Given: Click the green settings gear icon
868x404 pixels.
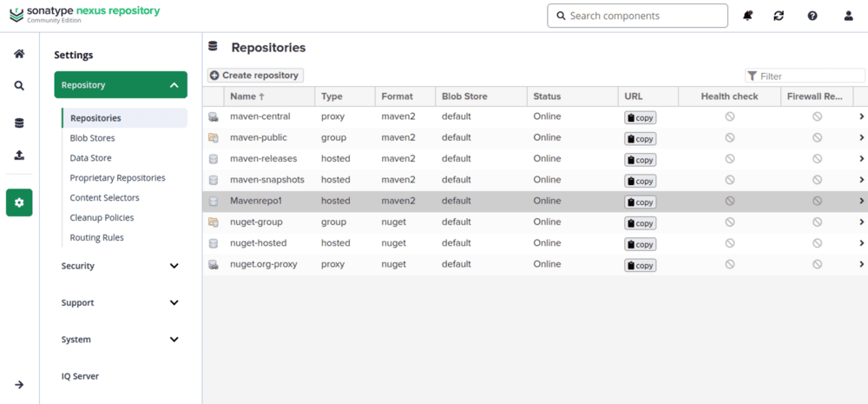Looking at the screenshot, I should coord(19,202).
